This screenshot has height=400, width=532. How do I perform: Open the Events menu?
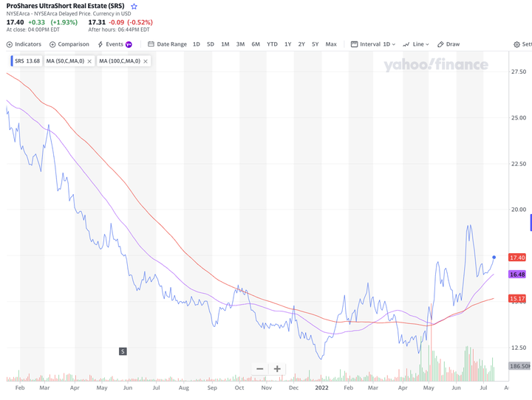pos(115,44)
